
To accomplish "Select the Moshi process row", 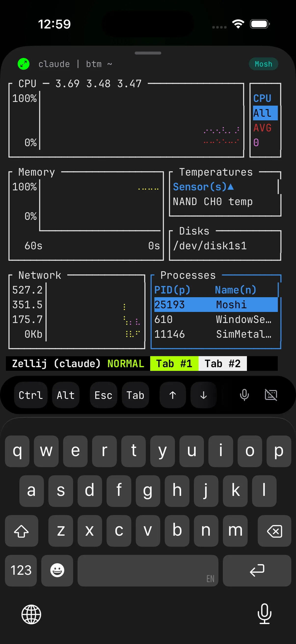I will (x=216, y=305).
